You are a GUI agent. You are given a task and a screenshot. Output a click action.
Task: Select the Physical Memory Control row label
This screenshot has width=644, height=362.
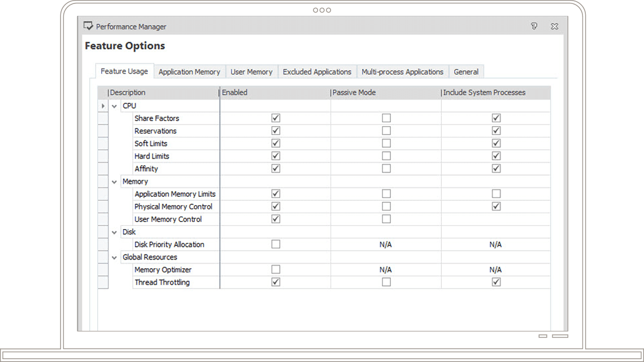pos(173,206)
